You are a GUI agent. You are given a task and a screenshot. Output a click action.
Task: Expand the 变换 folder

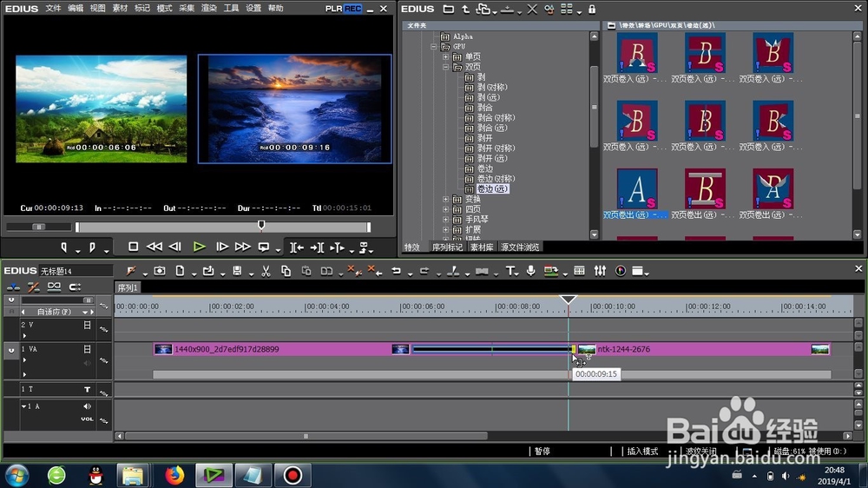[x=445, y=199]
